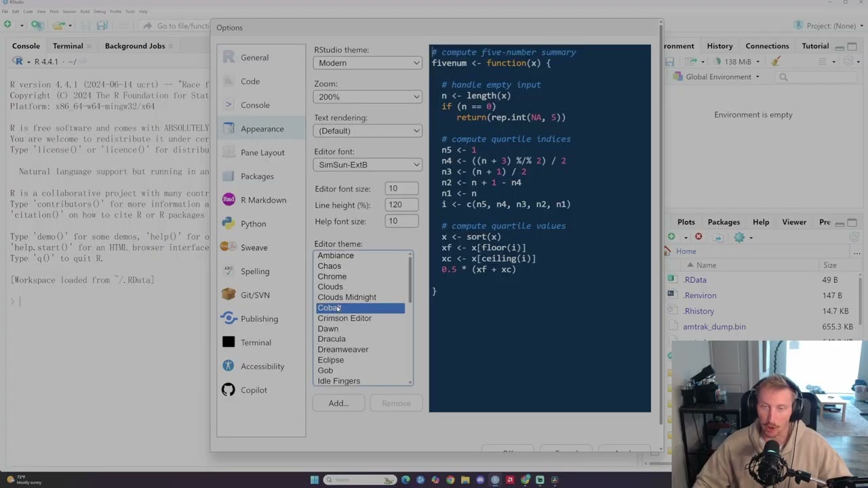Screen dimensions: 868x488
Task: Open the Python options section
Action: coord(261,224)
